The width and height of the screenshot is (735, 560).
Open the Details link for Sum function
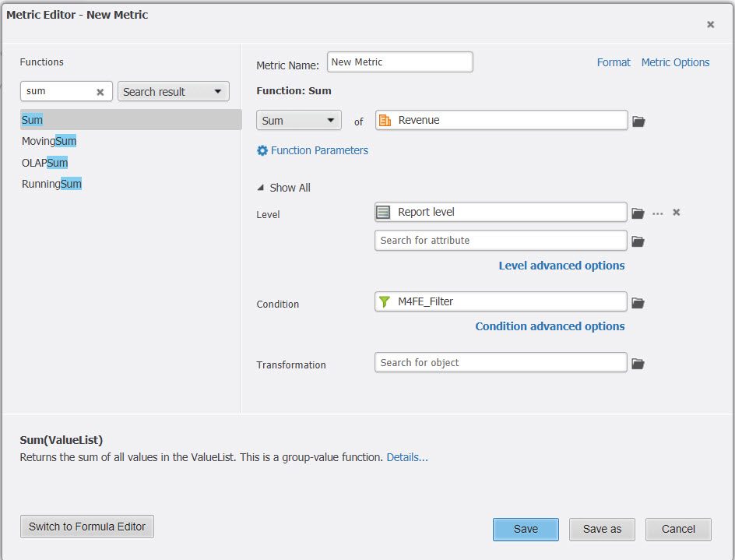click(x=406, y=457)
